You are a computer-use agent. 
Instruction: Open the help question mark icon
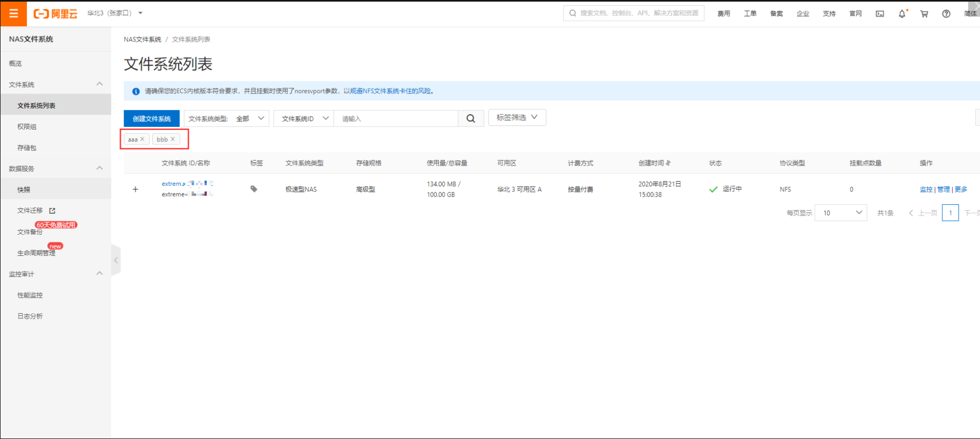[x=946, y=13]
